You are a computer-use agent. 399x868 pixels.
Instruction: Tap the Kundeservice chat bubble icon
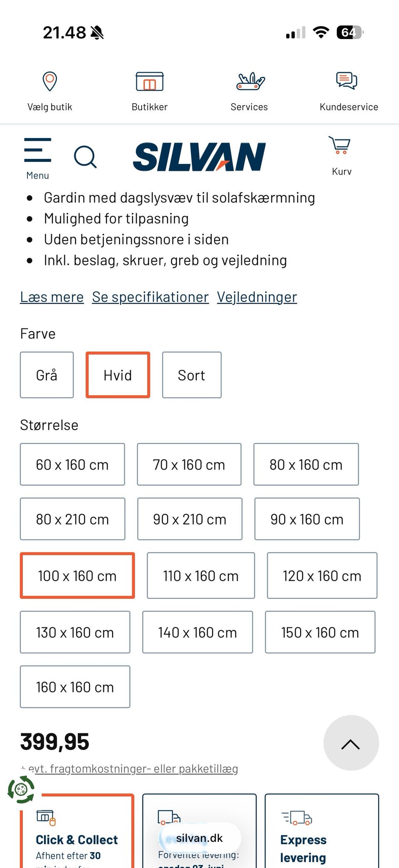pos(347,81)
